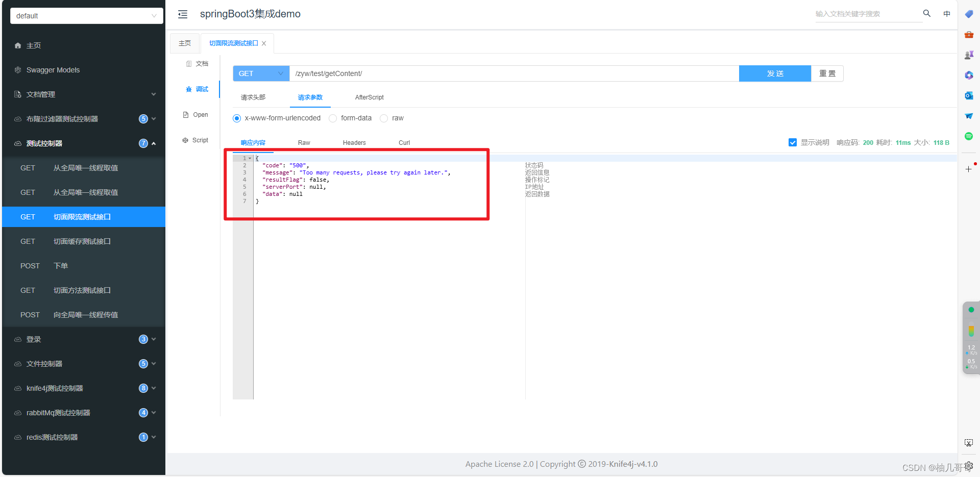Click the 文档管理 document icon

(18, 94)
